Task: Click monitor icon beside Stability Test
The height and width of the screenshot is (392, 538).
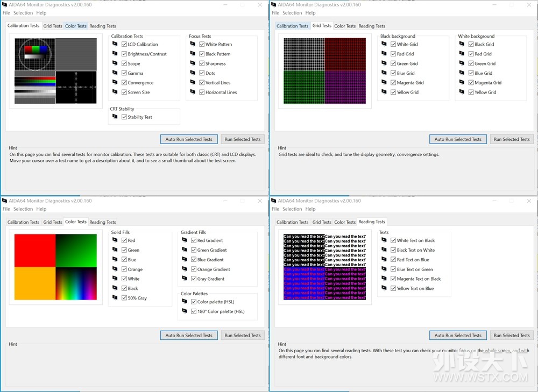Action: pyautogui.click(x=115, y=117)
